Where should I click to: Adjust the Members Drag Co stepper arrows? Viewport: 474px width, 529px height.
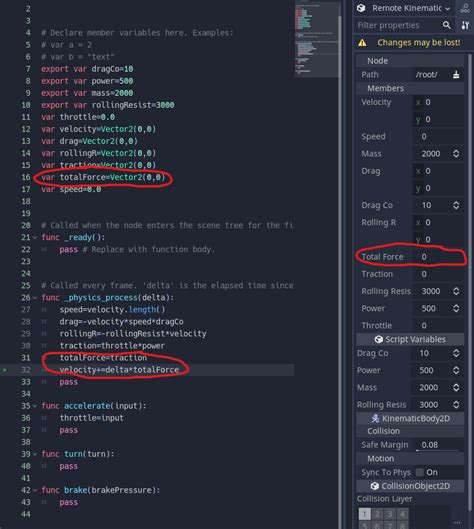point(456,205)
